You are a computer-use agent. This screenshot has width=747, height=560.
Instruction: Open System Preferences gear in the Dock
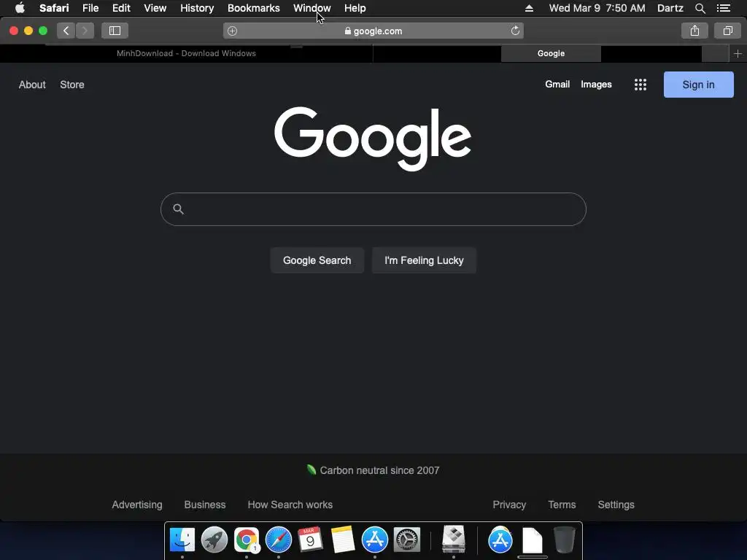[407, 540]
